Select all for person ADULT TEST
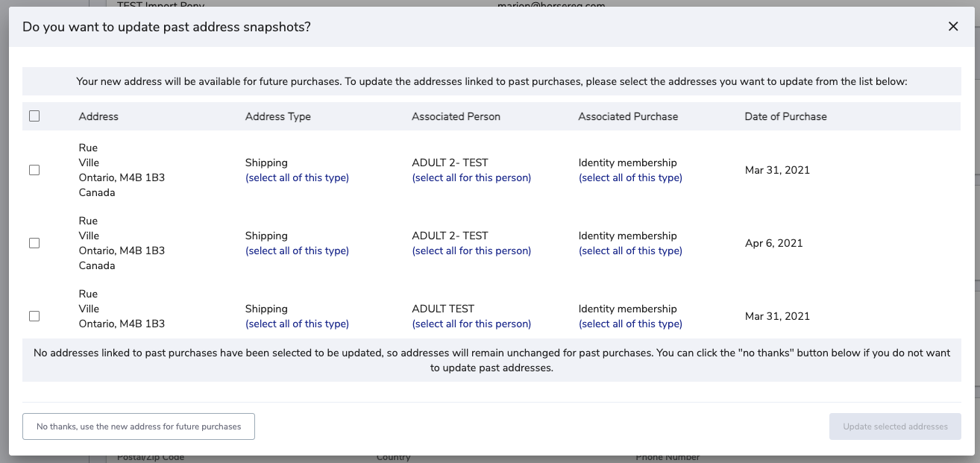This screenshot has width=980, height=463. 471,324
